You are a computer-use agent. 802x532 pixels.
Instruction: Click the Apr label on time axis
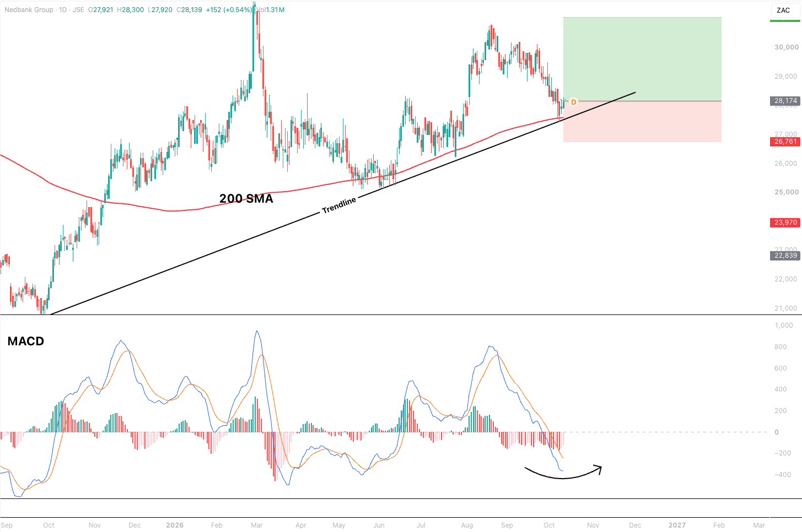[x=300, y=525]
